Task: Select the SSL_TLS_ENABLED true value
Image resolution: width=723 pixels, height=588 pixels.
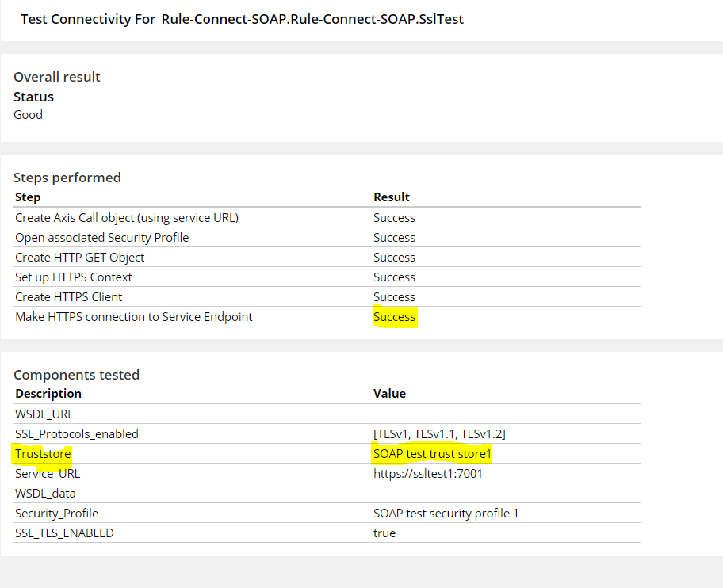Action: coord(384,533)
